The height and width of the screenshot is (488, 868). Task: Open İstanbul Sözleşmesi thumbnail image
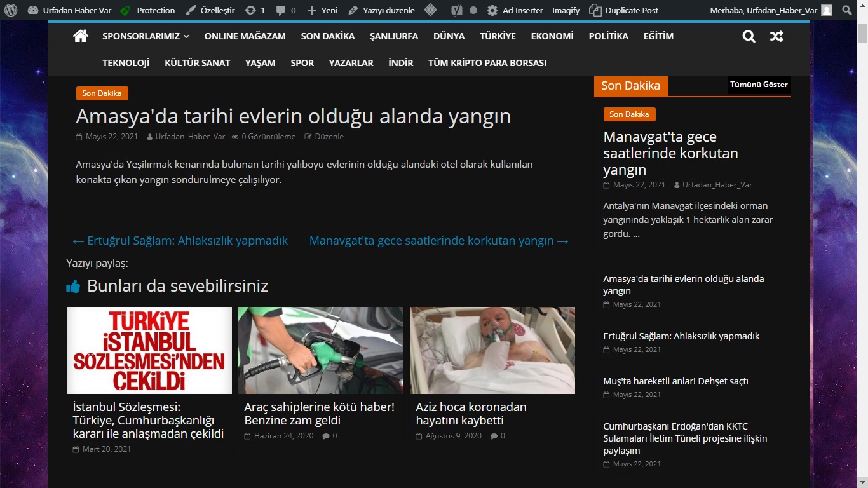coord(149,351)
